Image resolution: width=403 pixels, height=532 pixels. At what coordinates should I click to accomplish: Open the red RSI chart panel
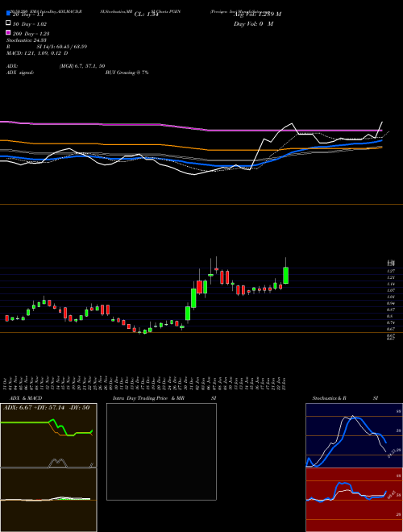354,500
